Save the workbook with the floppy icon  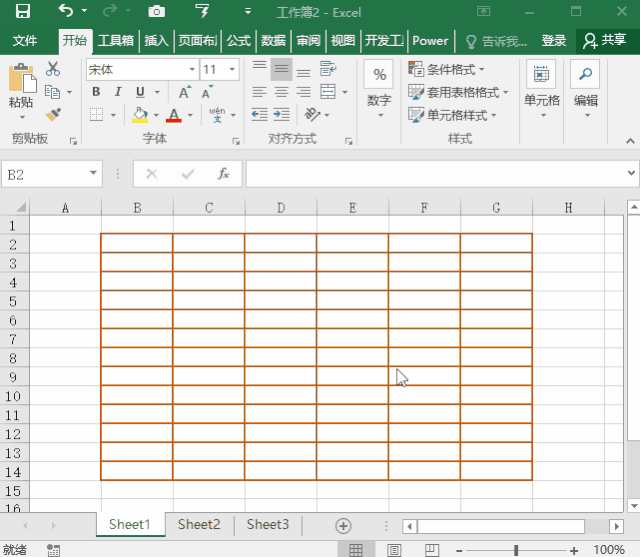pyautogui.click(x=23, y=11)
